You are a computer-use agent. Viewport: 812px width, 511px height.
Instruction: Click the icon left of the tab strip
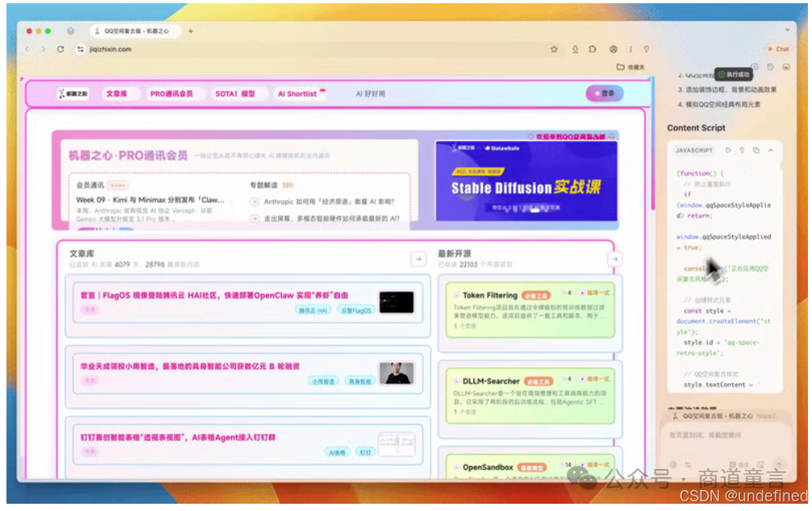click(x=71, y=31)
